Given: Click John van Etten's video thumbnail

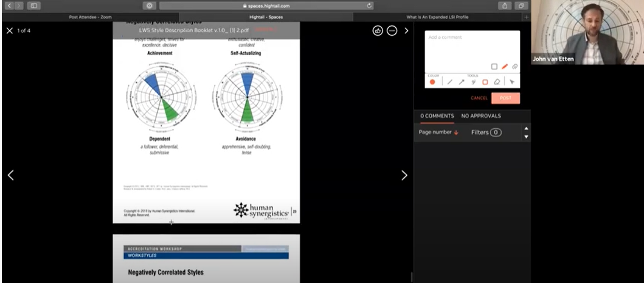Looking at the screenshot, I should pyautogui.click(x=587, y=32).
